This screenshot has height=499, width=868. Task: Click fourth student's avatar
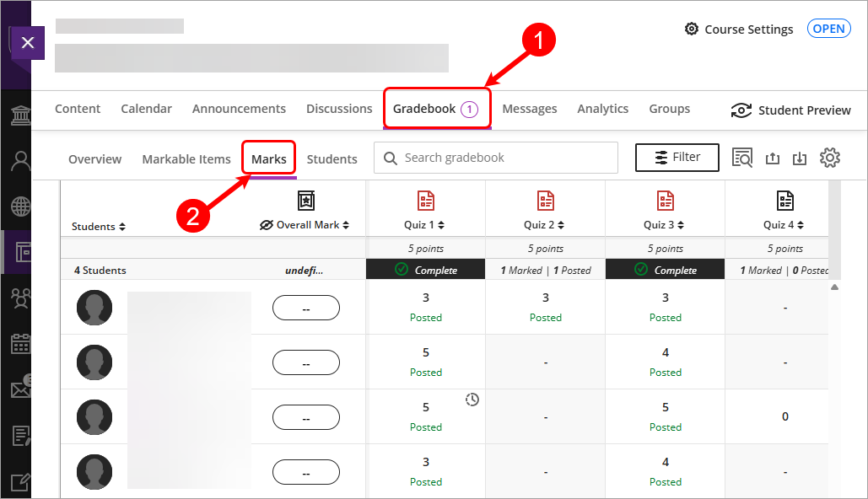pos(94,472)
